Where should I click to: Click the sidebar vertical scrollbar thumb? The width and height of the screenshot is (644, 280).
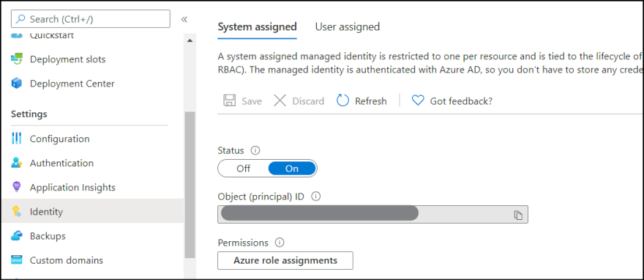190,185
